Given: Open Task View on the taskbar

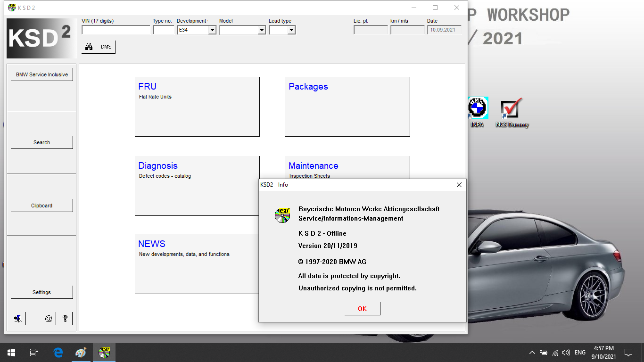Looking at the screenshot, I should pyautogui.click(x=34, y=353).
